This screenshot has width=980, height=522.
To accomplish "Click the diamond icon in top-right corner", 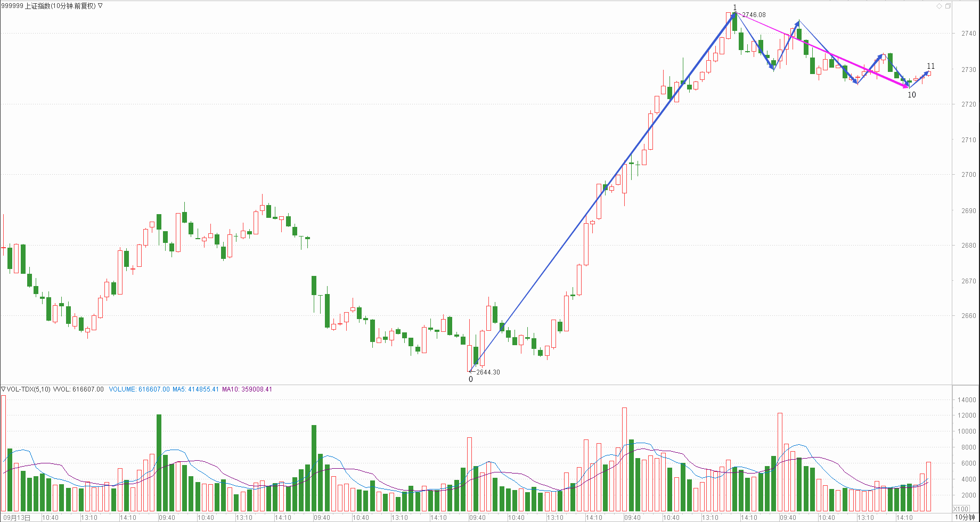I will 939,6.
